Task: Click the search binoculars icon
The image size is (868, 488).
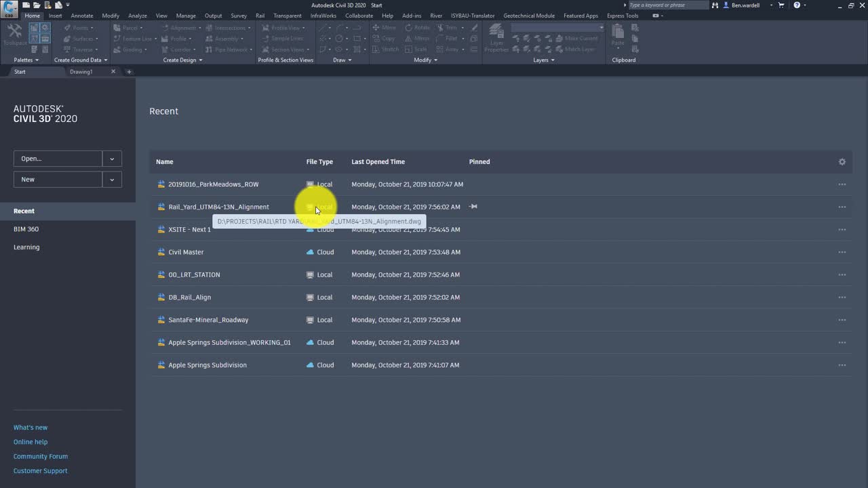Action: pos(715,5)
